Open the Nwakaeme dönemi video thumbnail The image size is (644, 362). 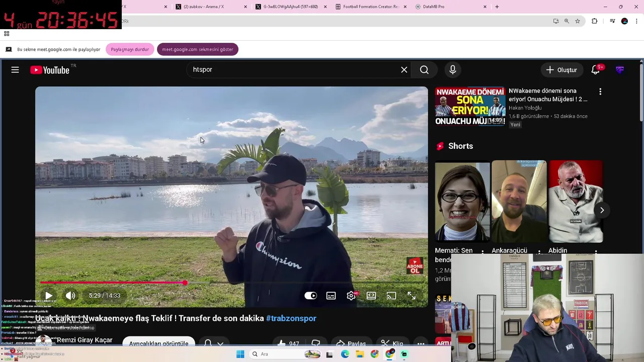pyautogui.click(x=470, y=106)
